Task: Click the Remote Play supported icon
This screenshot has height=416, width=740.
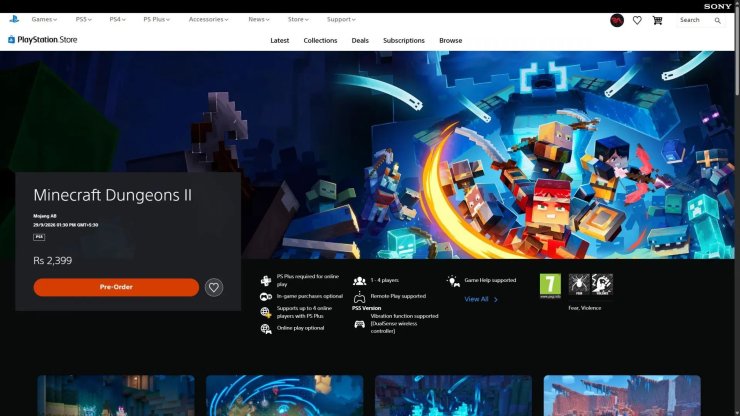Action: click(x=360, y=297)
